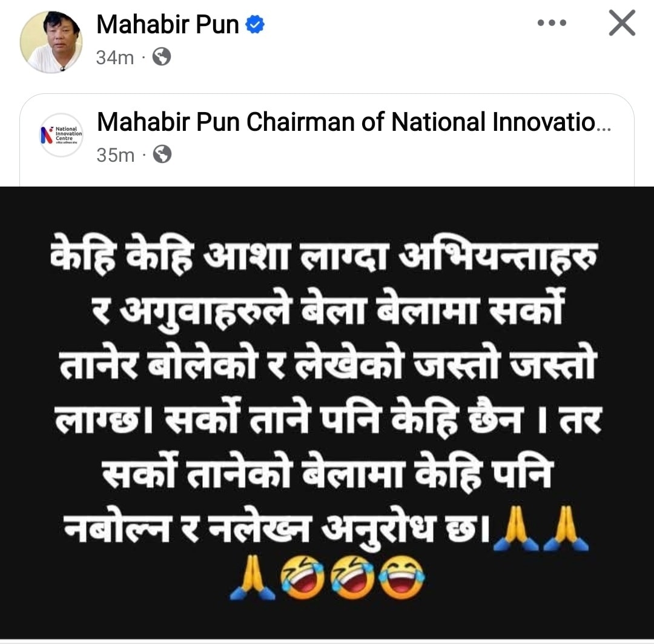Viewport: 654px width, 644px height.
Task: Click the lone folded hands emoji on the last line
Action: coord(253,577)
